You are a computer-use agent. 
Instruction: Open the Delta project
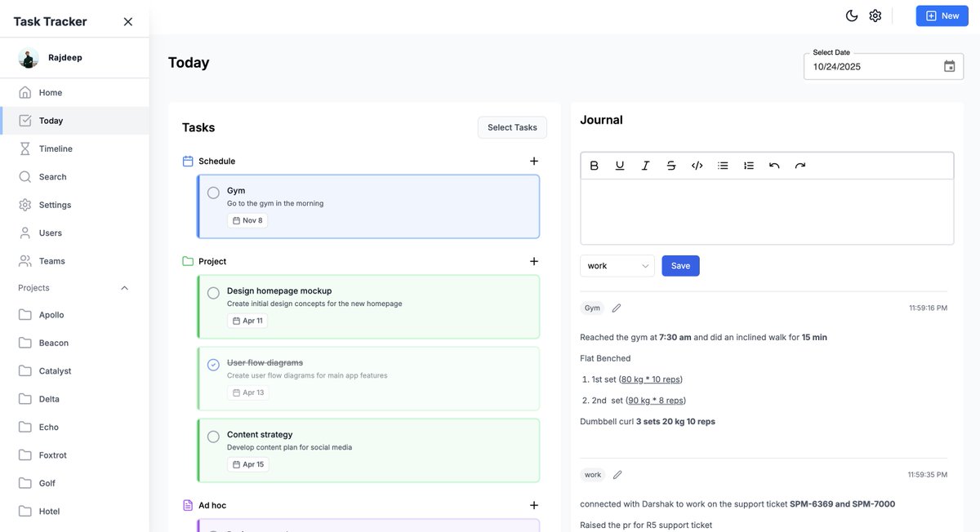74,399
